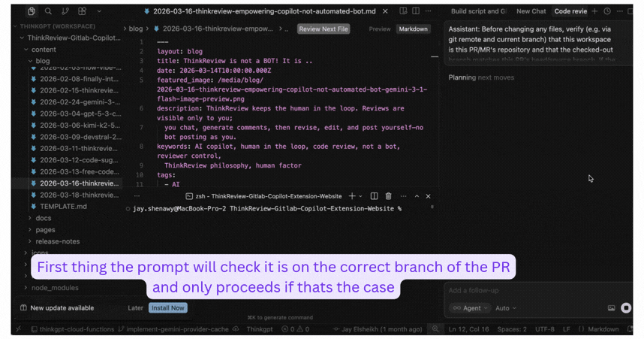
Task: Split the terminal panel
Action: point(374,196)
